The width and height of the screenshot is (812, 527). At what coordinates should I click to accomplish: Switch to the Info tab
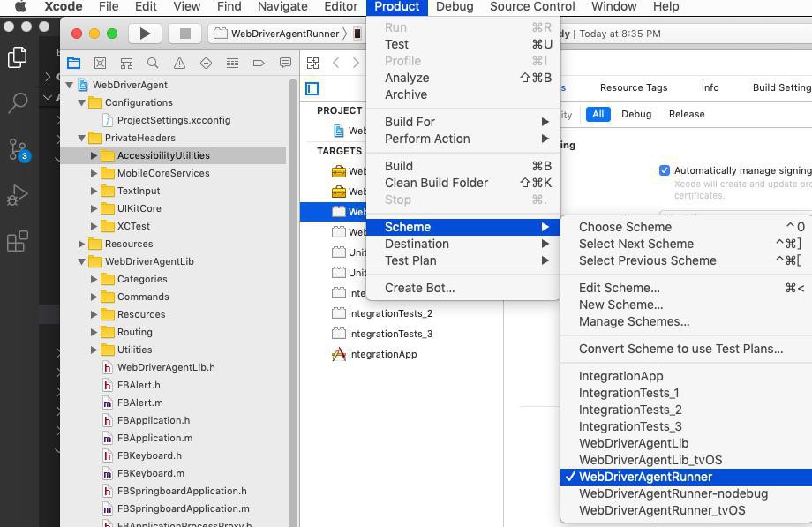point(710,87)
